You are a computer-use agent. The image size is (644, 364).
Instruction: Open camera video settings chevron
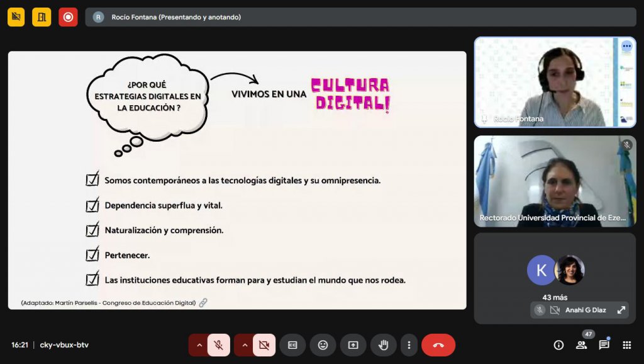coord(245,345)
